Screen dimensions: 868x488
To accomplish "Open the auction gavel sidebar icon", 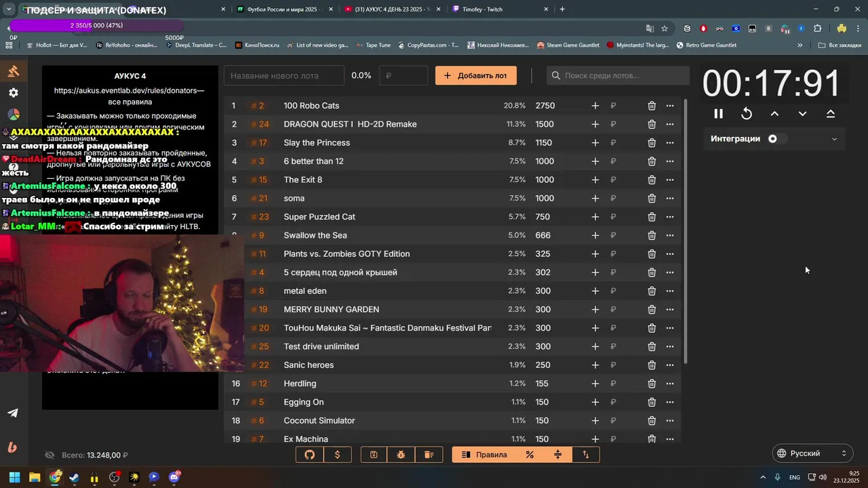I will (x=14, y=71).
